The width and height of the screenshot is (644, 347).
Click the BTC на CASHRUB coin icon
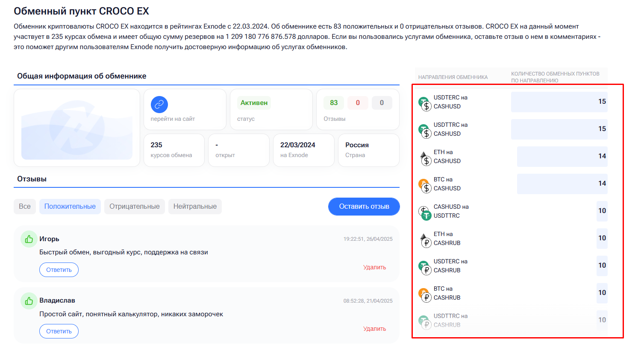pos(425,295)
